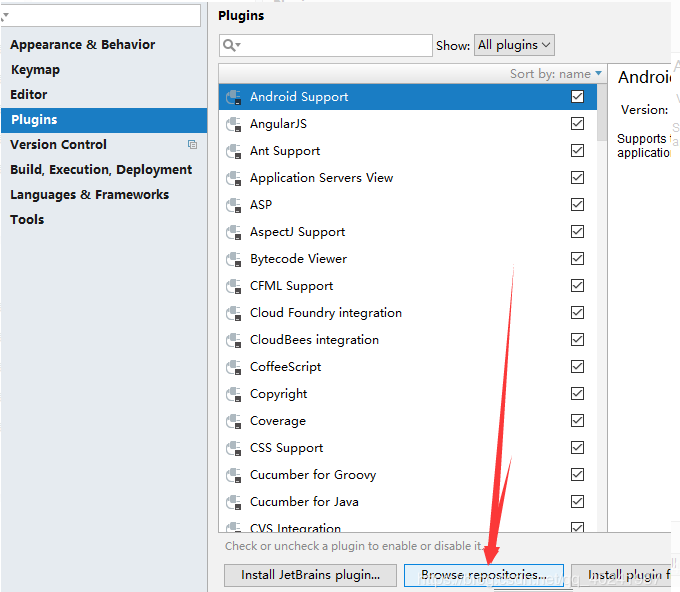Open the Tools settings section
680x592 pixels.
[x=27, y=219]
